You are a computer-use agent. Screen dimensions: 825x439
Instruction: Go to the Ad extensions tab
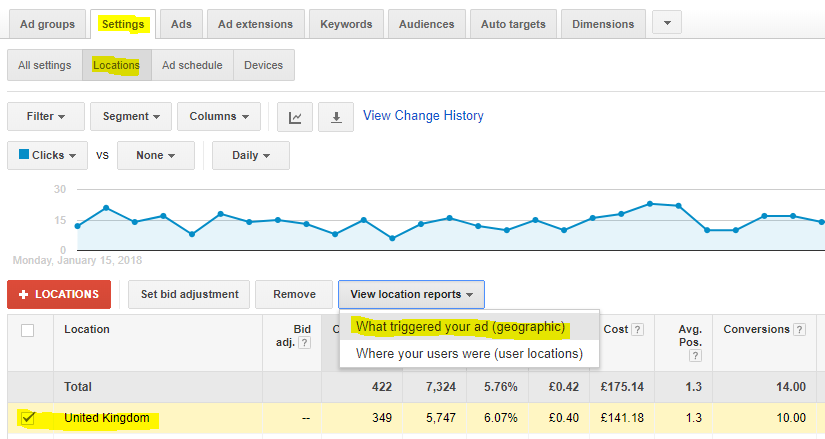256,24
